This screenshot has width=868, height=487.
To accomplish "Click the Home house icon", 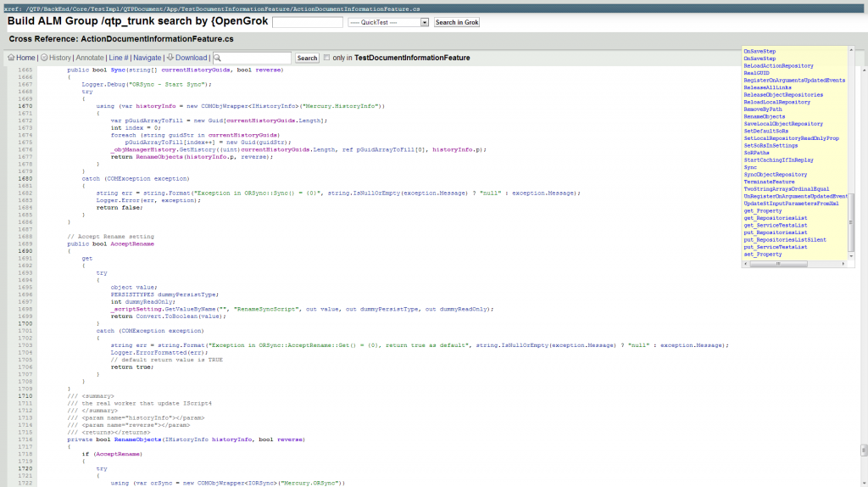I will (11, 58).
